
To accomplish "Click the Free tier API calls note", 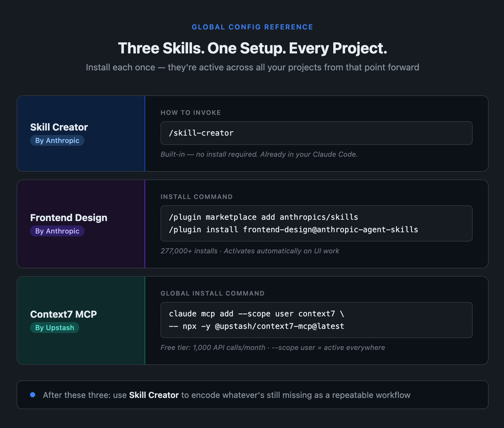I will 213,347.
